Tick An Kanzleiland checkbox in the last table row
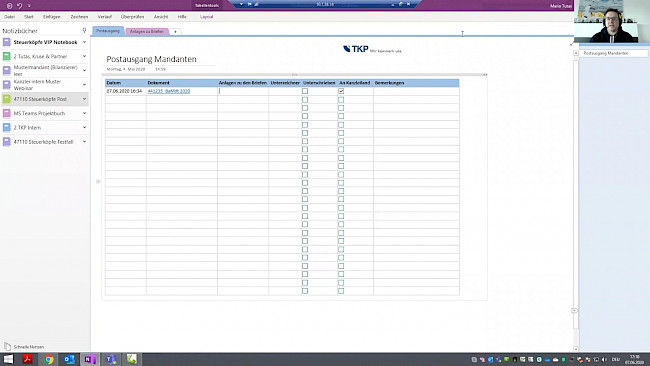Viewport: 650px width, 366px height. coord(341,291)
